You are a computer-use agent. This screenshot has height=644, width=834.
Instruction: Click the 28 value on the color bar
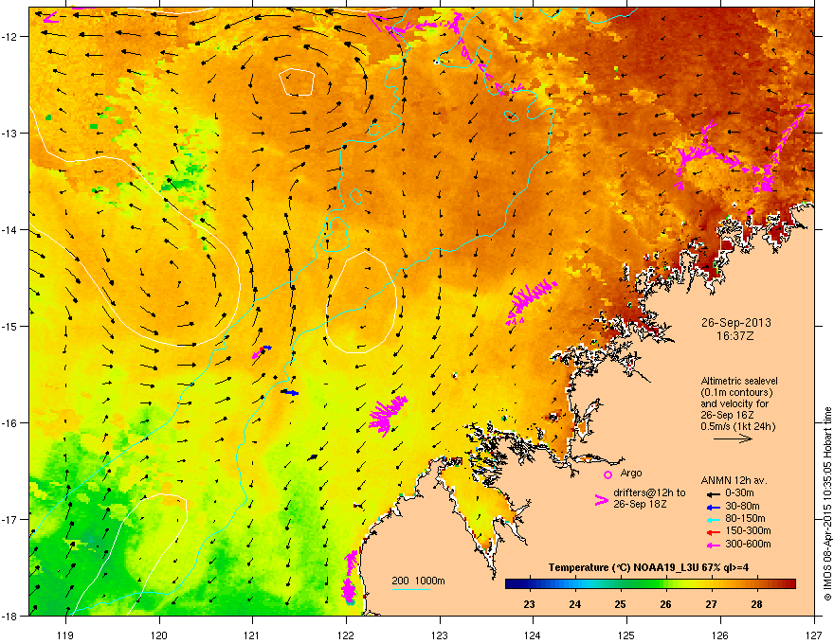757,604
